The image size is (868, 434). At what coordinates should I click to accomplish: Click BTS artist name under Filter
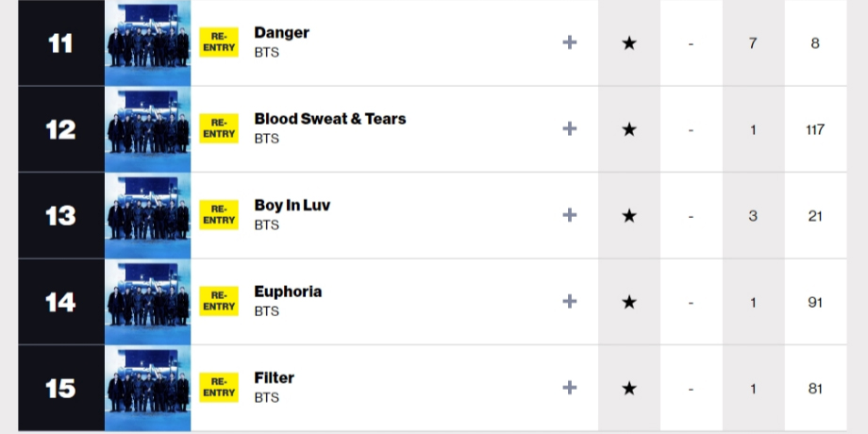[x=266, y=397]
